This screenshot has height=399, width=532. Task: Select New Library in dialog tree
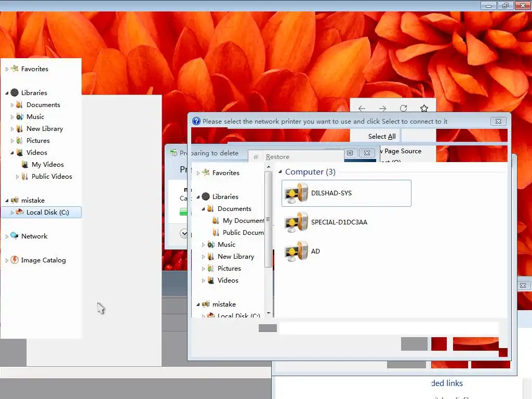pyautogui.click(x=235, y=257)
